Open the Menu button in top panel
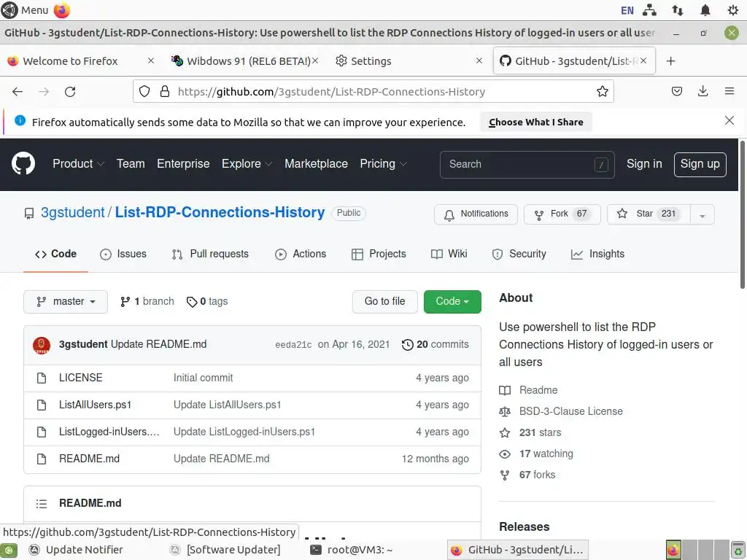The height and width of the screenshot is (560, 747). tap(25, 10)
